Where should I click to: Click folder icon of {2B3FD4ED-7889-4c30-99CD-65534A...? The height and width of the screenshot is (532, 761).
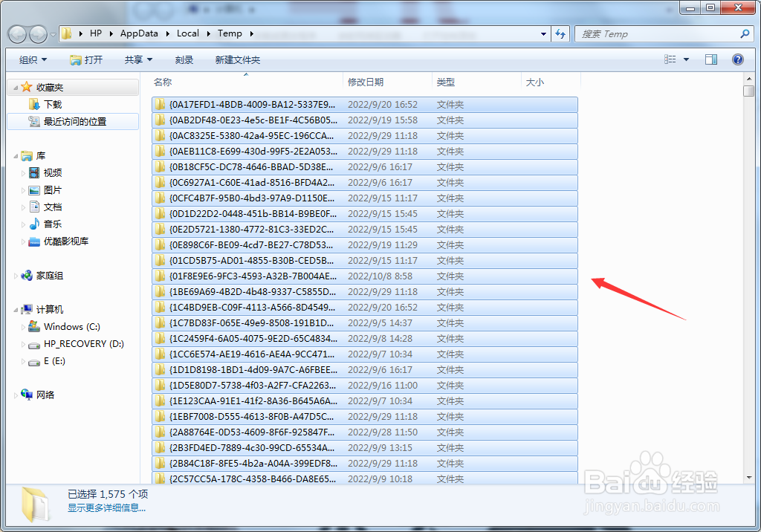[x=160, y=447]
